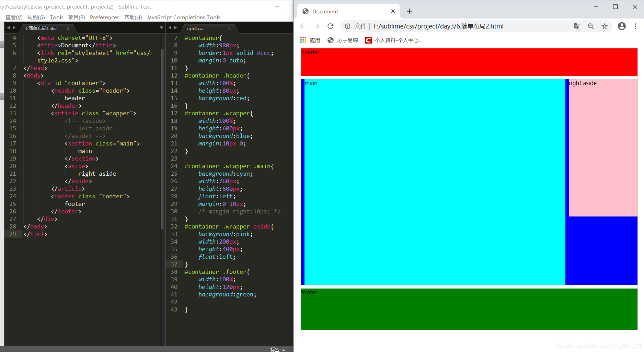Click right pane previous-tab arrow
Screen dimensions: 644x352
pos(170,28)
